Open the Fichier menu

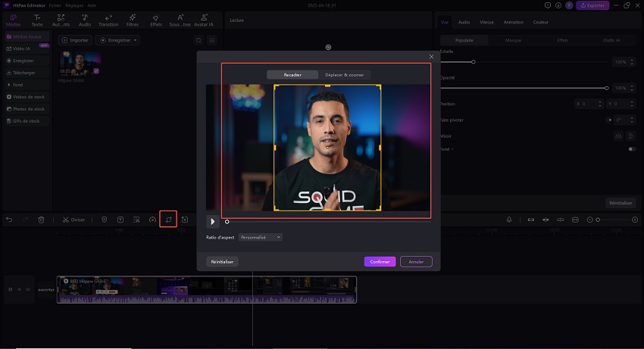[55, 5]
